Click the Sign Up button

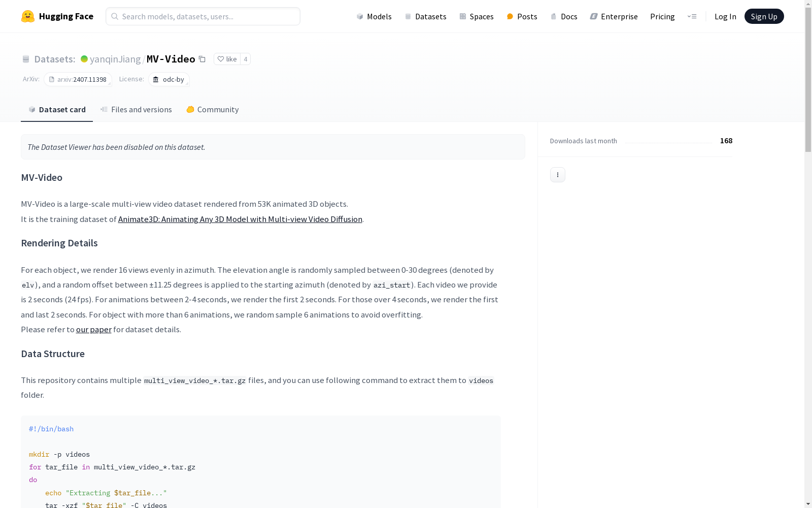[764, 16]
